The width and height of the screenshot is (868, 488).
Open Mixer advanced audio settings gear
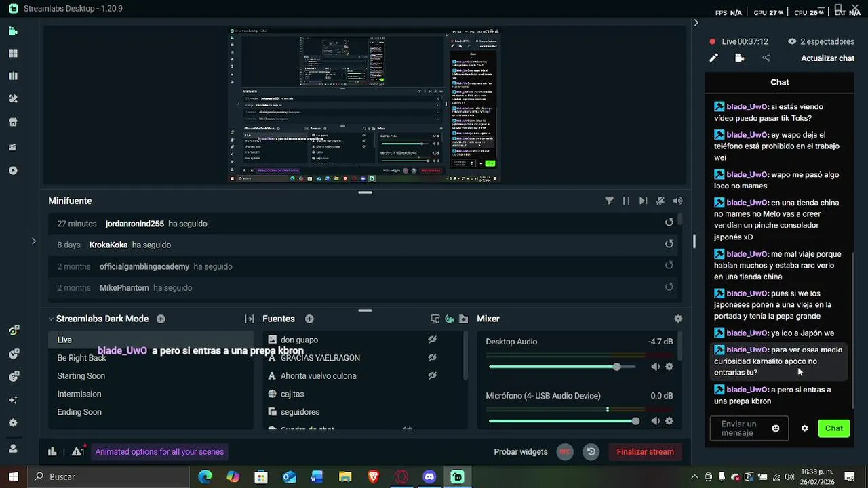point(677,319)
